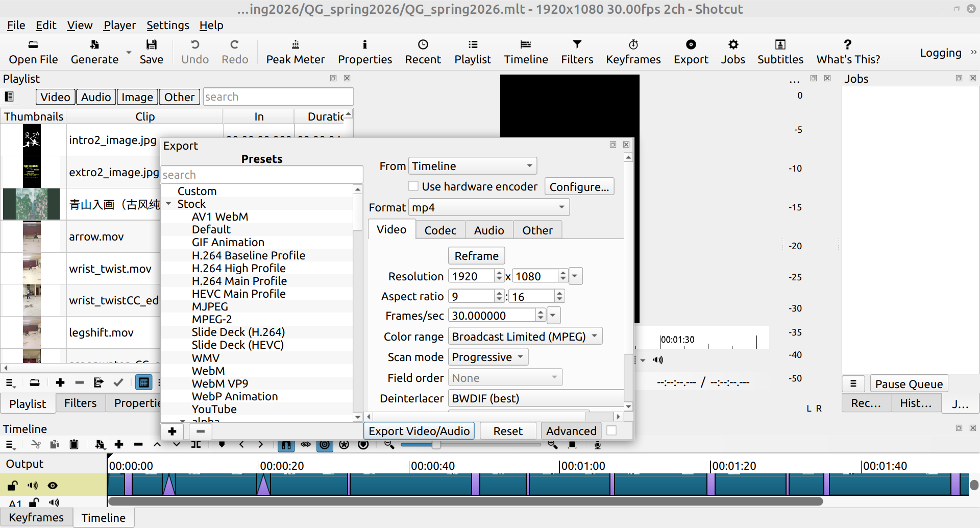Open the Peak Meter panel
This screenshot has width=980, height=528.
click(x=295, y=52)
